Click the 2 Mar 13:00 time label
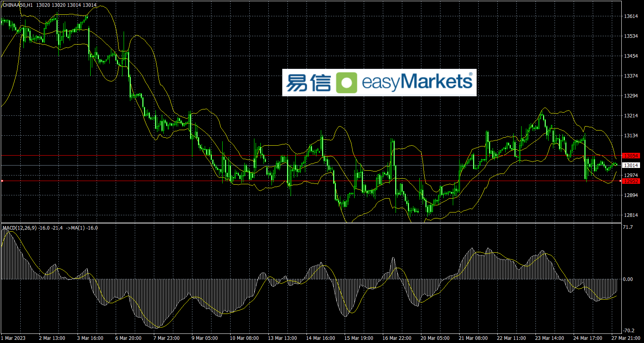This screenshot has height=343, width=644. 52,338
